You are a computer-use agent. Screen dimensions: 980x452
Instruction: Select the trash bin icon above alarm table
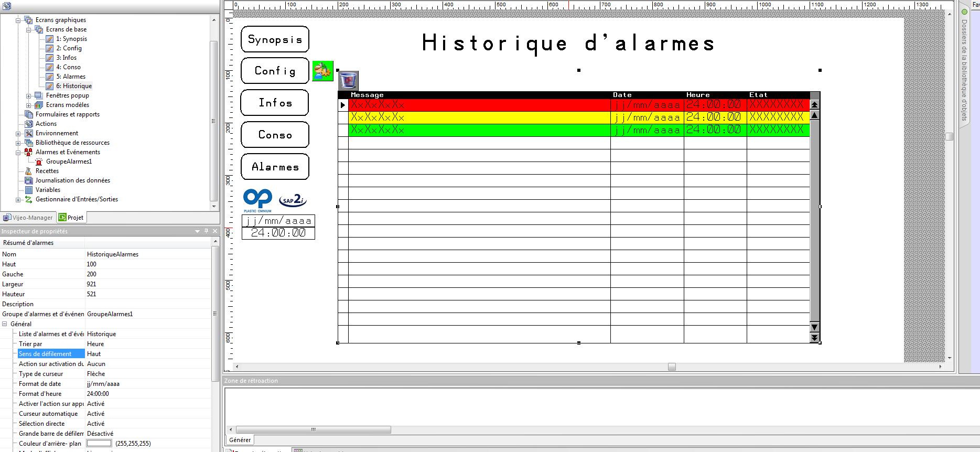[x=348, y=81]
